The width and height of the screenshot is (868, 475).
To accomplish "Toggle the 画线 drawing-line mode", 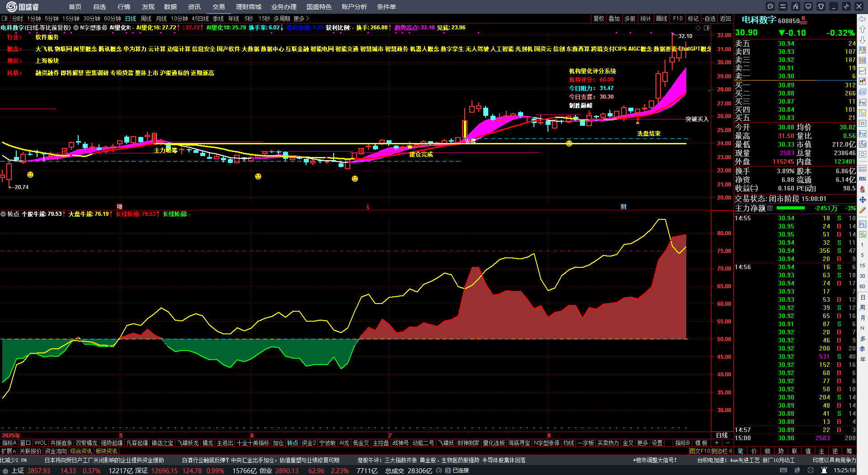I will 662,19.
